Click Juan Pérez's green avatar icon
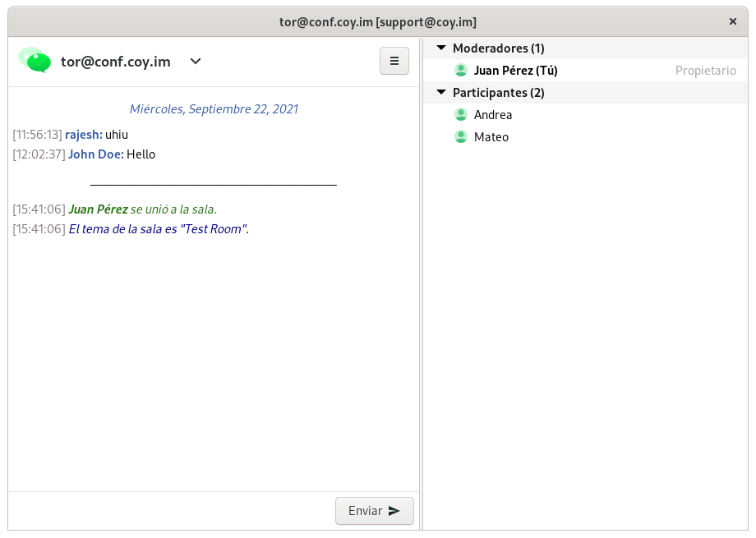Viewport: 756px width, 538px height. tap(461, 71)
